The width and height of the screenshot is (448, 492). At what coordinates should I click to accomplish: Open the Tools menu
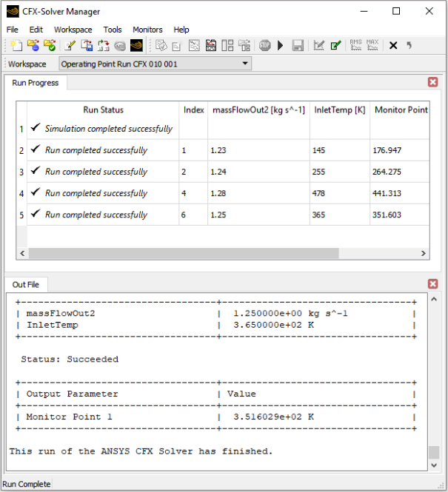point(113,30)
